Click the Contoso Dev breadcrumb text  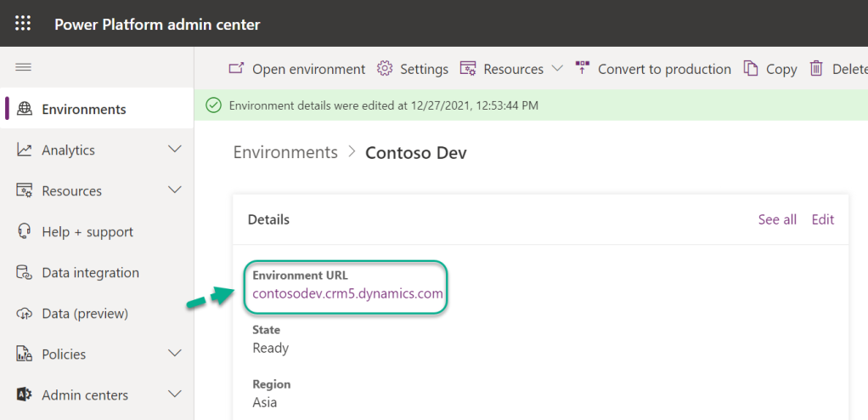(x=415, y=152)
